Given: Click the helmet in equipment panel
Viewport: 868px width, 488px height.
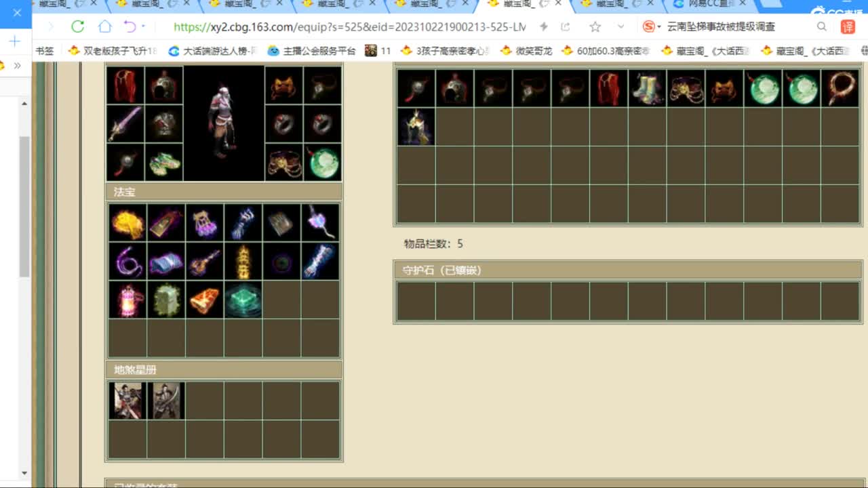Looking at the screenshot, I should tap(164, 85).
